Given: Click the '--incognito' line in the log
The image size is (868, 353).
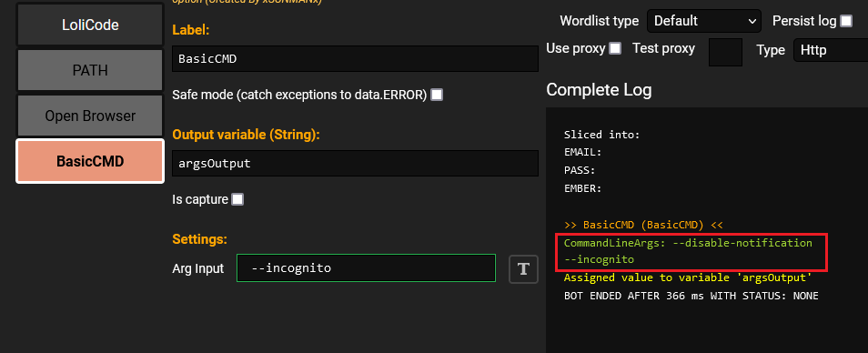Looking at the screenshot, I should [x=599, y=259].
